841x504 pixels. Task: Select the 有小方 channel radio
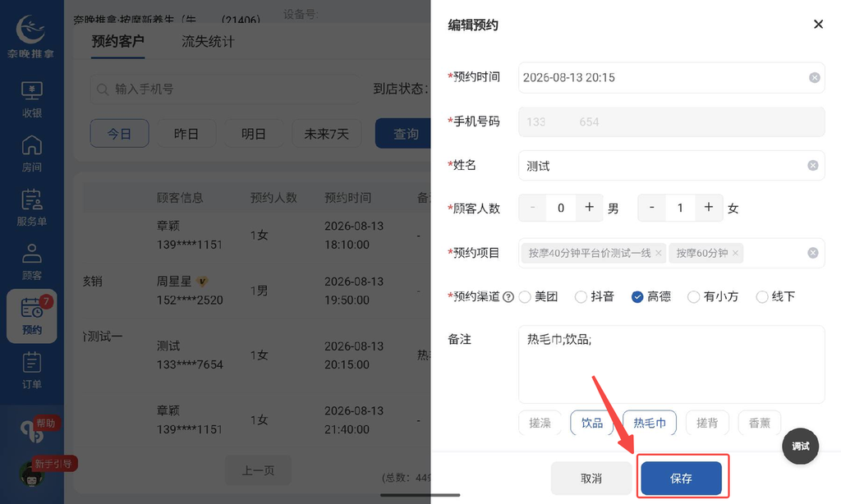pos(693,297)
